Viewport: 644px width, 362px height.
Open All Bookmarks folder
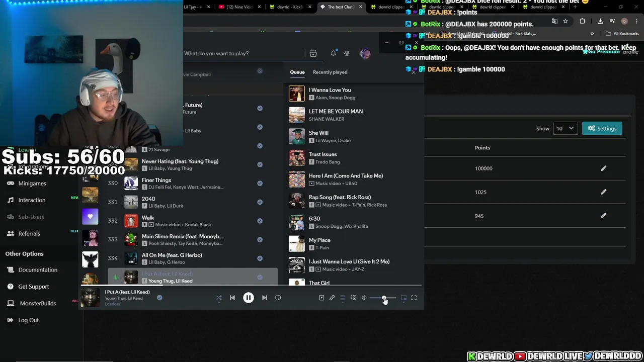click(622, 34)
